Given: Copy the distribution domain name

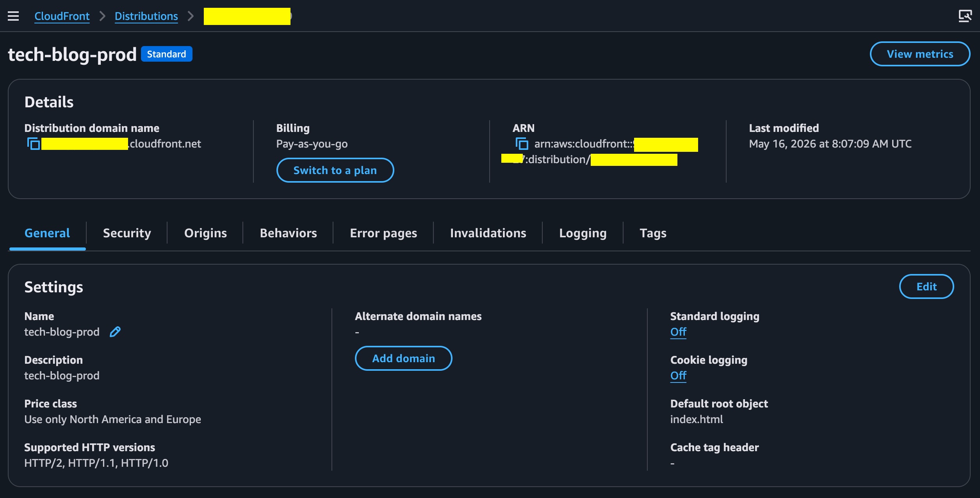Looking at the screenshot, I should click(34, 144).
